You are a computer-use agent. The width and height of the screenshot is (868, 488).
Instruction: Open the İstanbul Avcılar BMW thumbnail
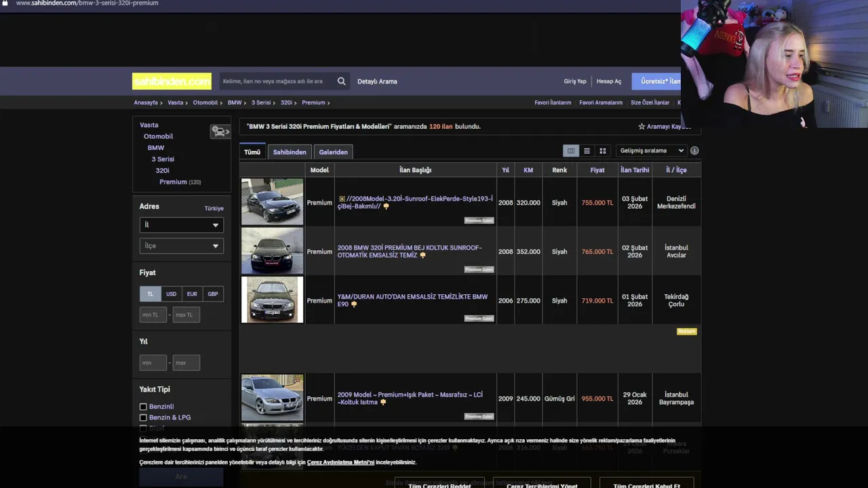tap(272, 251)
